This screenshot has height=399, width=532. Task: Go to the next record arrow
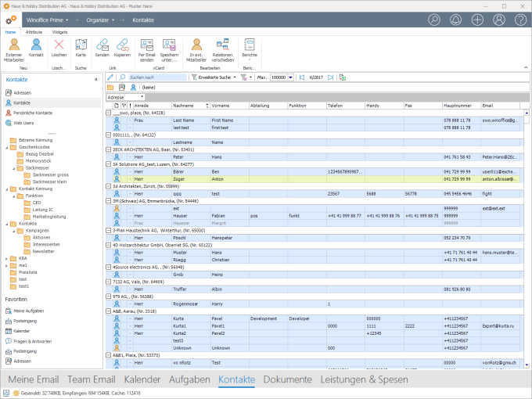pyautogui.click(x=330, y=77)
